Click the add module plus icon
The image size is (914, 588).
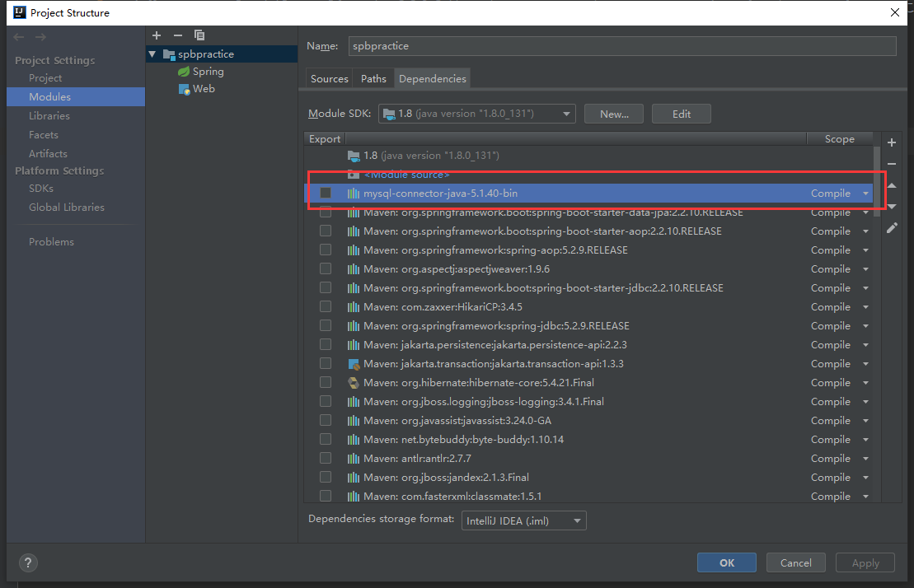tap(157, 35)
